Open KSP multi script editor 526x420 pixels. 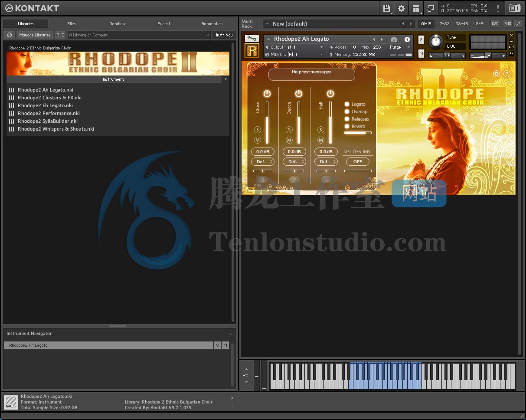(495, 23)
